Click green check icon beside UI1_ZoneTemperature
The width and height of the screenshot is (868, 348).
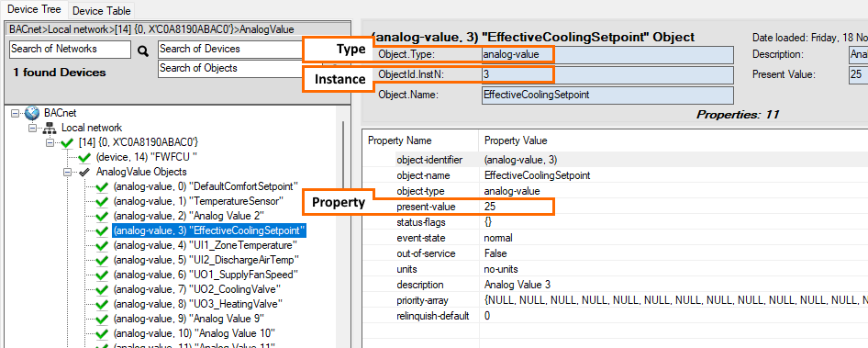click(x=102, y=245)
